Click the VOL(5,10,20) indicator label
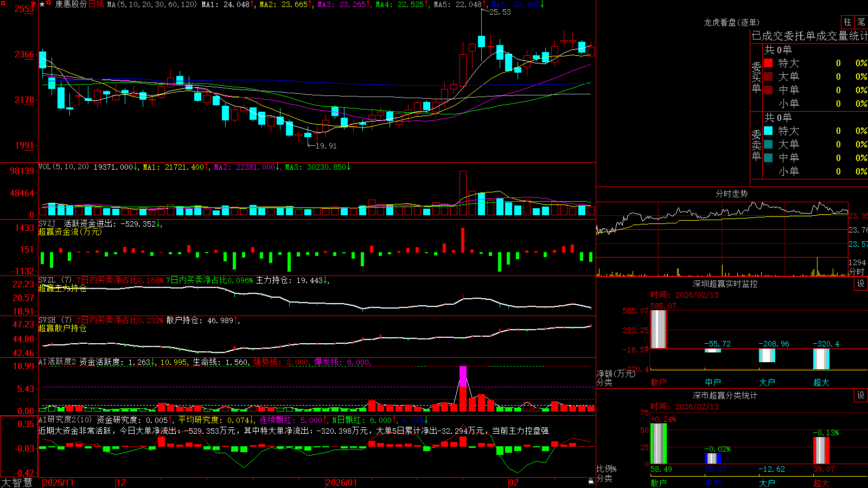Screen dimensions: 868x488 coord(63,167)
